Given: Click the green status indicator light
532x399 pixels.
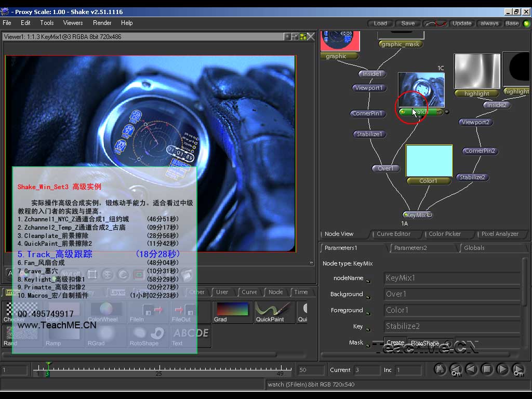Looking at the screenshot, I should [526, 23].
